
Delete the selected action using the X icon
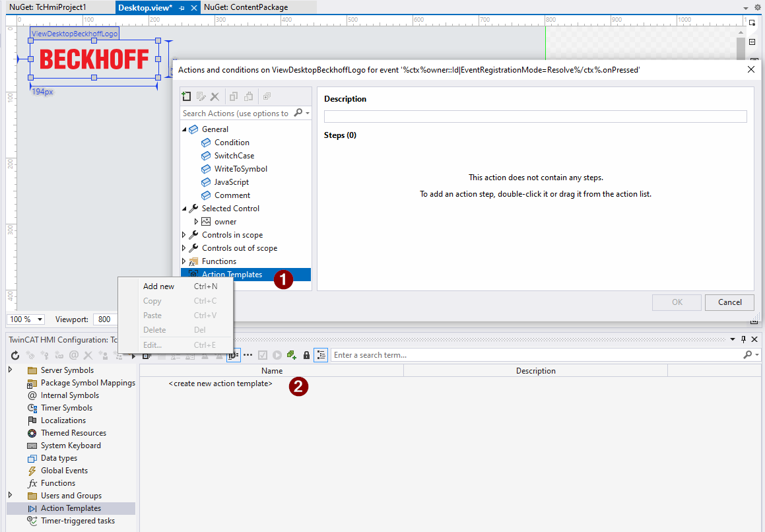(215, 96)
